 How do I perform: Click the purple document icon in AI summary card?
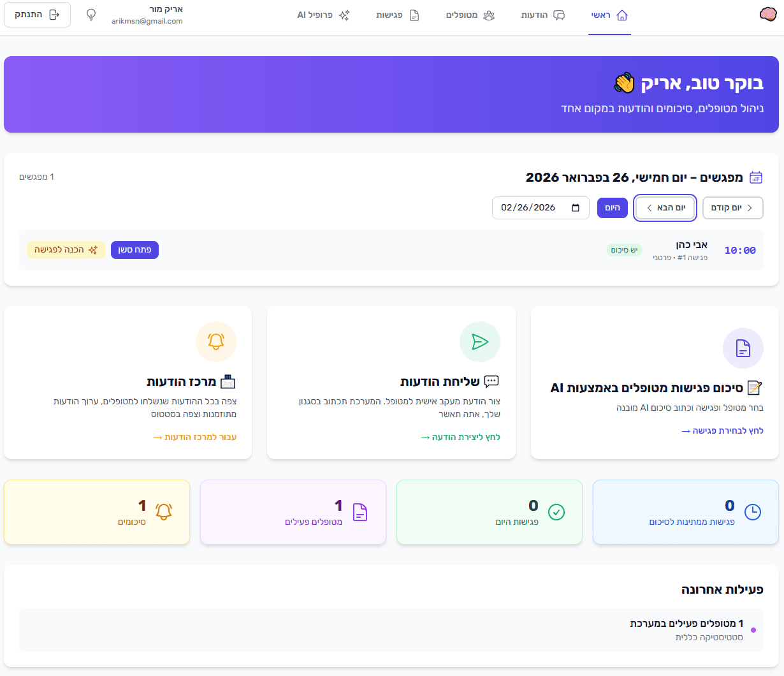(x=743, y=348)
